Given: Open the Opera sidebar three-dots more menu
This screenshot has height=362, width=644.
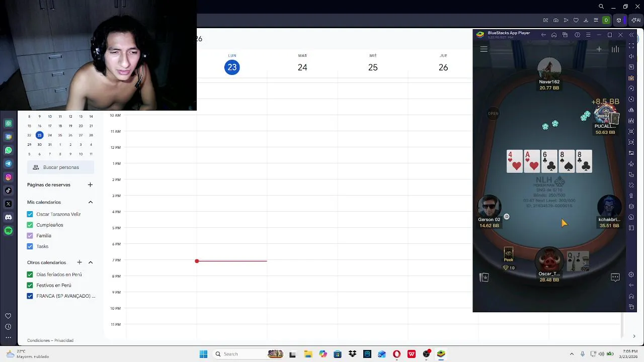Looking at the screenshot, I should pos(9,337).
